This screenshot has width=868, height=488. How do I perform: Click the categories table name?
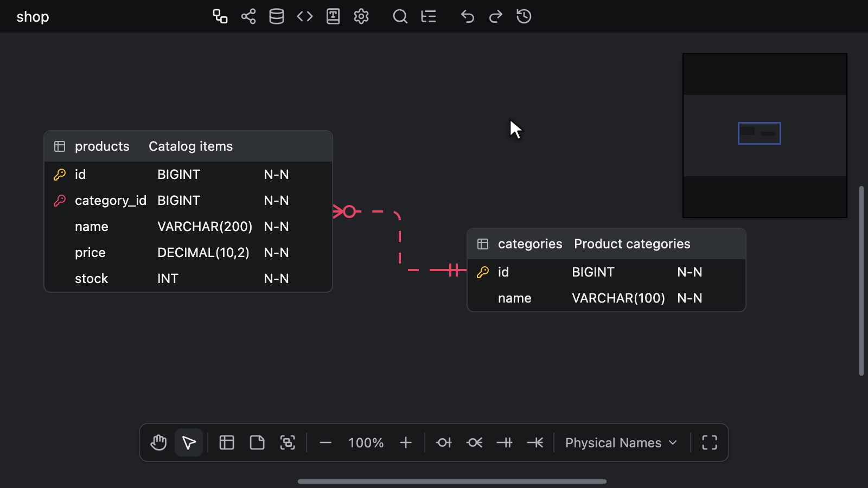click(530, 244)
